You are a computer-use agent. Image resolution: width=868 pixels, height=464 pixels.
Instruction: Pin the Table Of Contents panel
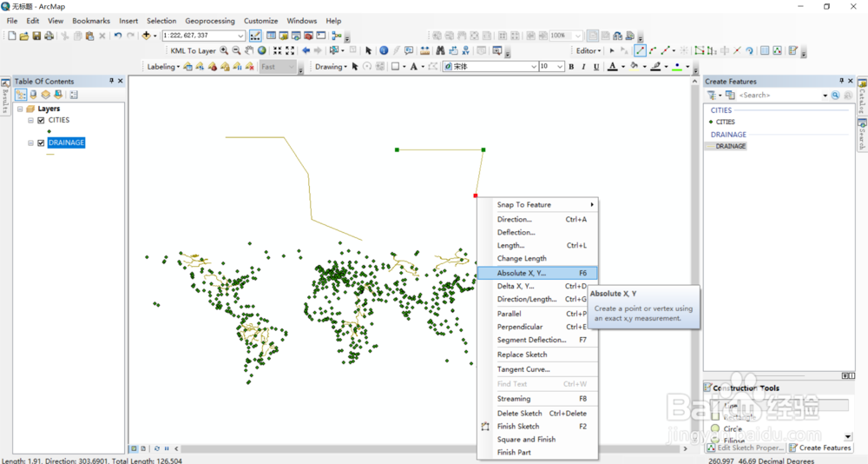pos(111,81)
